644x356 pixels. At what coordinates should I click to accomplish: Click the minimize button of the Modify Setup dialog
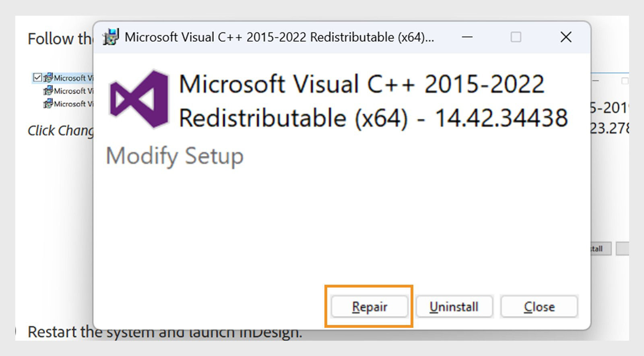click(x=466, y=37)
